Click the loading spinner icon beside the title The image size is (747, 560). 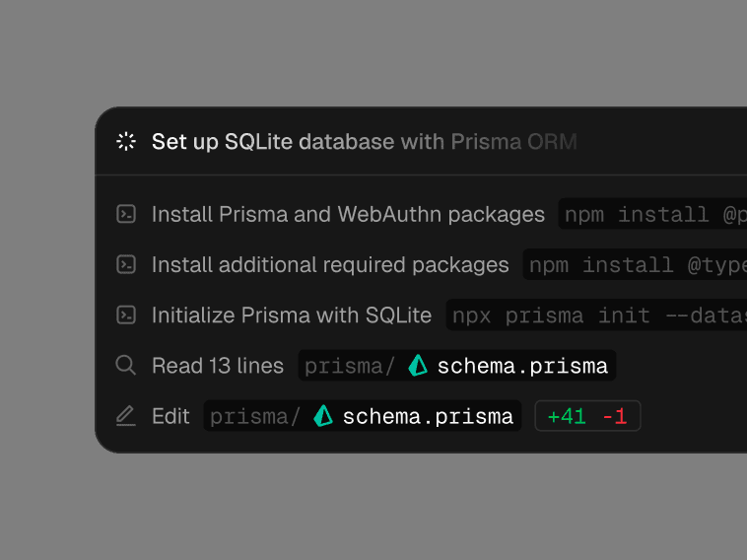click(x=126, y=142)
